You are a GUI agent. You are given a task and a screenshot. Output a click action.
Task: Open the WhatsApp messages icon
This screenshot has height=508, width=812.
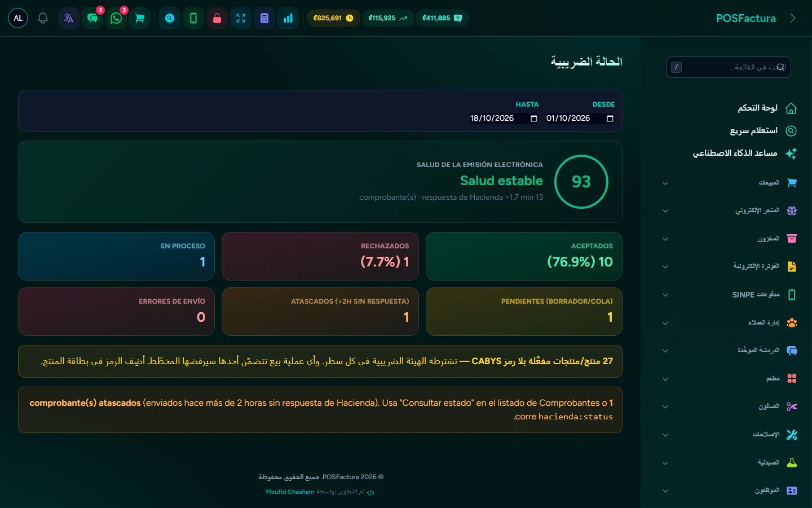tap(116, 18)
